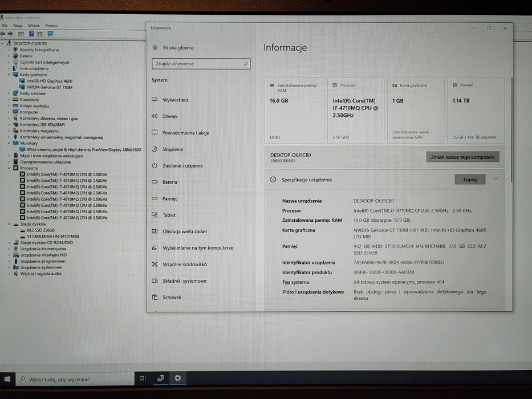Click product ID 00436-50000-00000-AAOEM text
Screen dimensions: 532x399
point(384,272)
